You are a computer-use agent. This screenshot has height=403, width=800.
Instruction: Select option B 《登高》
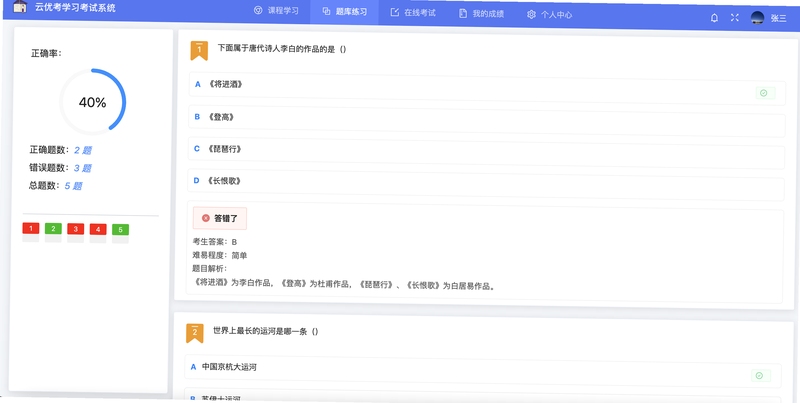(486, 121)
